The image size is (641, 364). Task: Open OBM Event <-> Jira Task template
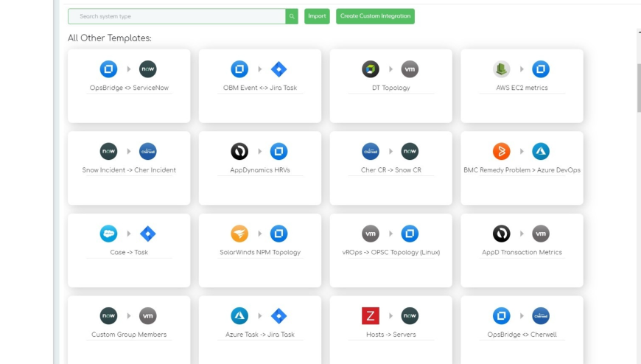pyautogui.click(x=260, y=88)
